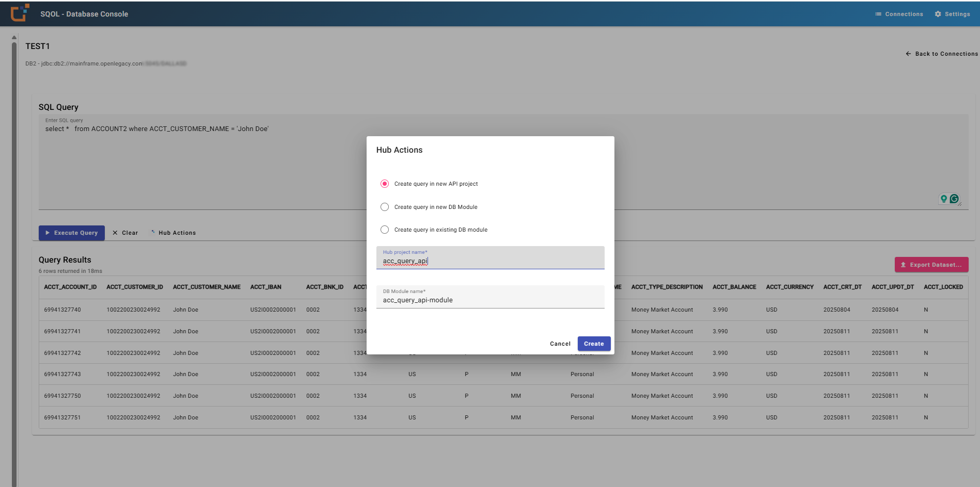Click the ACCT_BALANCE column header
980x487 pixels.
pos(734,287)
